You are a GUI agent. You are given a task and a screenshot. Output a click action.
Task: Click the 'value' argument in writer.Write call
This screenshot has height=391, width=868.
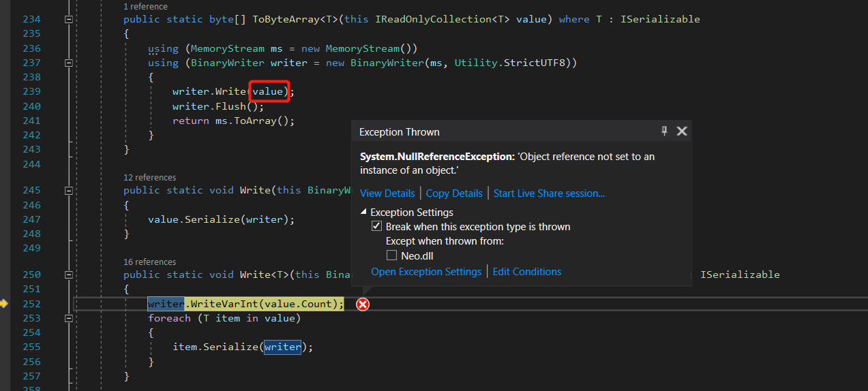pos(268,91)
